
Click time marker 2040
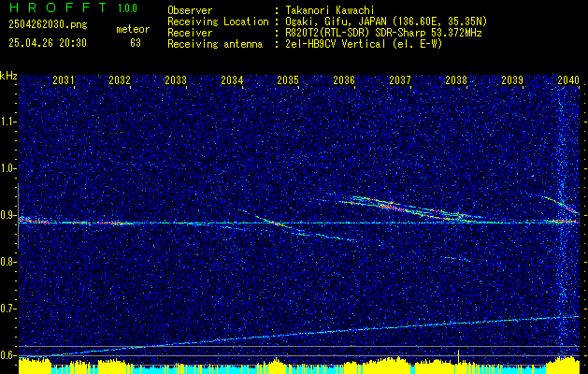tap(568, 79)
